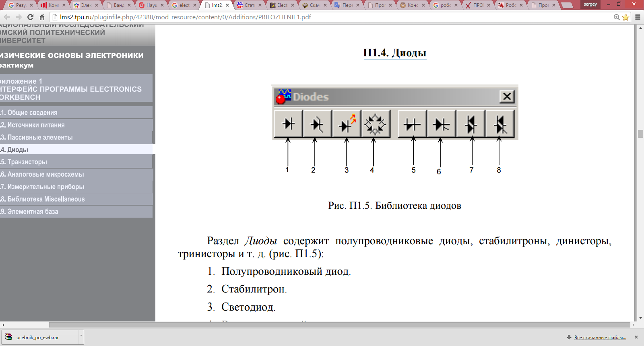Click the "Приложение 1" Electronics Workbench sidebar header
Viewport: 644px width, 346px height.
tap(76, 89)
